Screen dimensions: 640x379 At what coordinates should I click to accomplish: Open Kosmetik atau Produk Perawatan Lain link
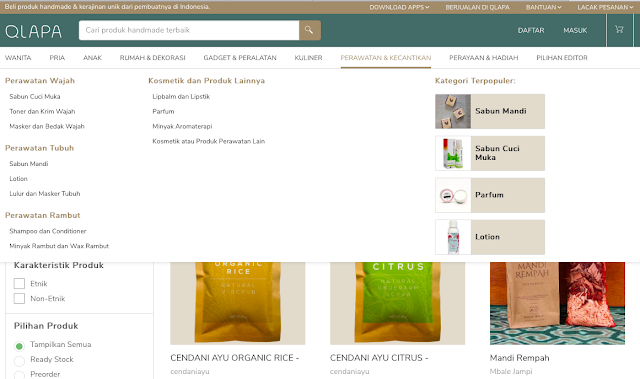[209, 141]
